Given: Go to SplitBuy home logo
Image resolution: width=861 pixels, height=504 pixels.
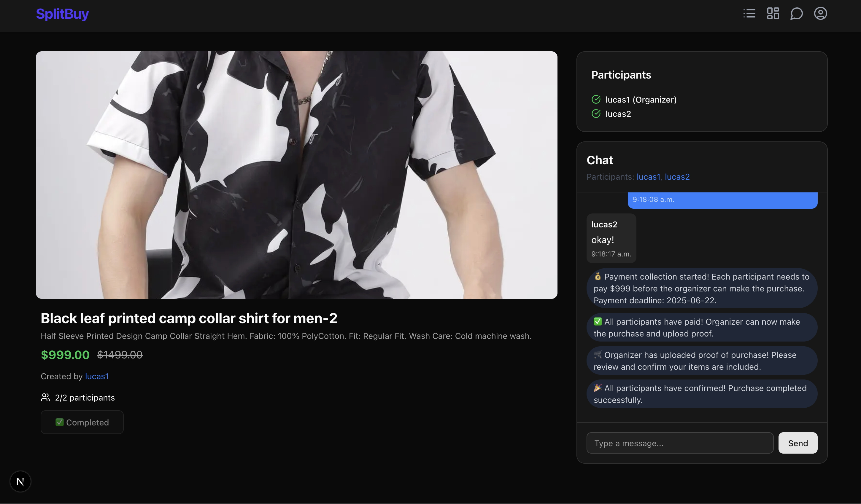Looking at the screenshot, I should [x=62, y=14].
